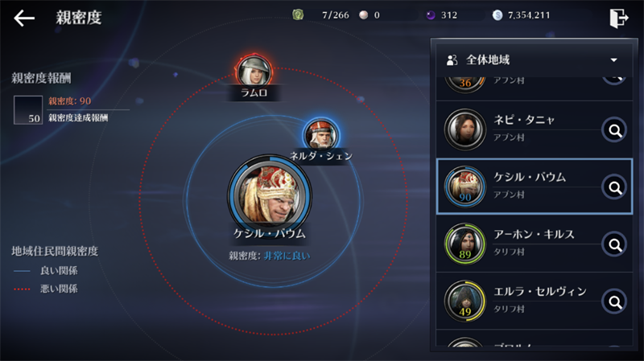Click the silver coin currency icon
The height and width of the screenshot is (361, 644).
point(497,15)
